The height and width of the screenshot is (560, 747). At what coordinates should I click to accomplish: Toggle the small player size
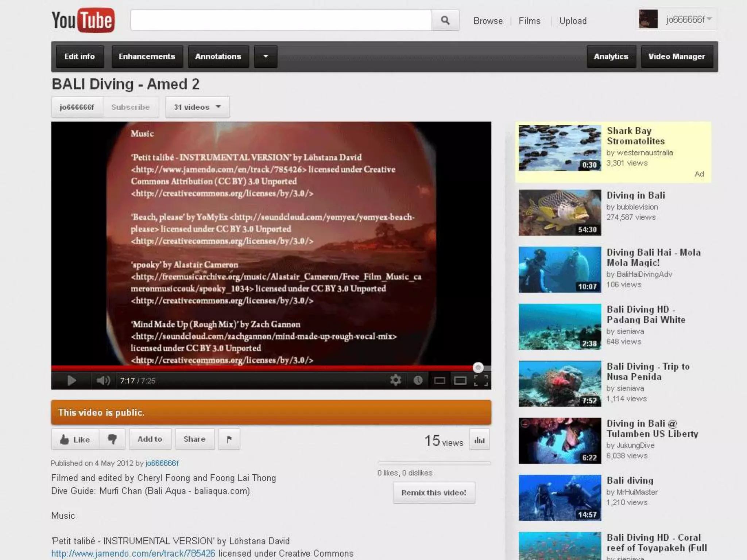(x=439, y=381)
